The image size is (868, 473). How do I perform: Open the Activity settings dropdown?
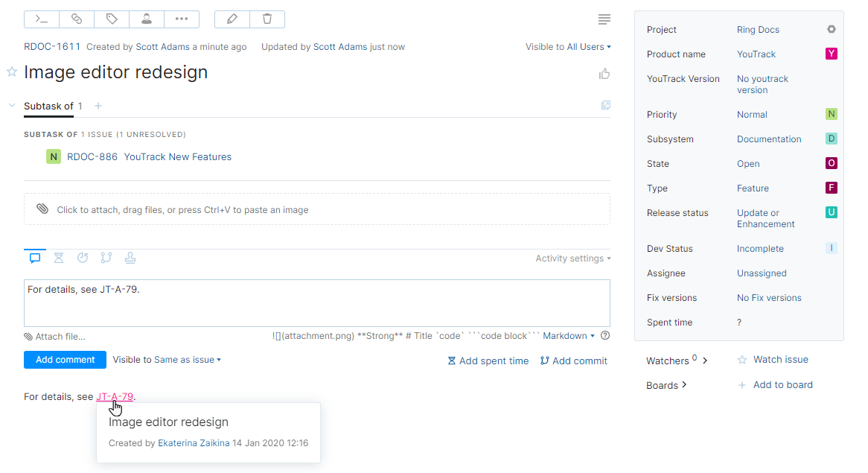pos(570,258)
